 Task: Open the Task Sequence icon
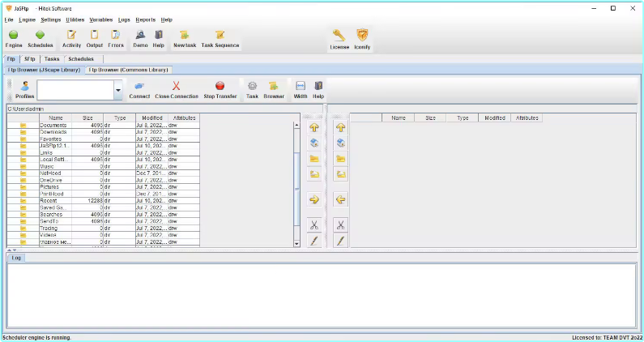pos(220,39)
